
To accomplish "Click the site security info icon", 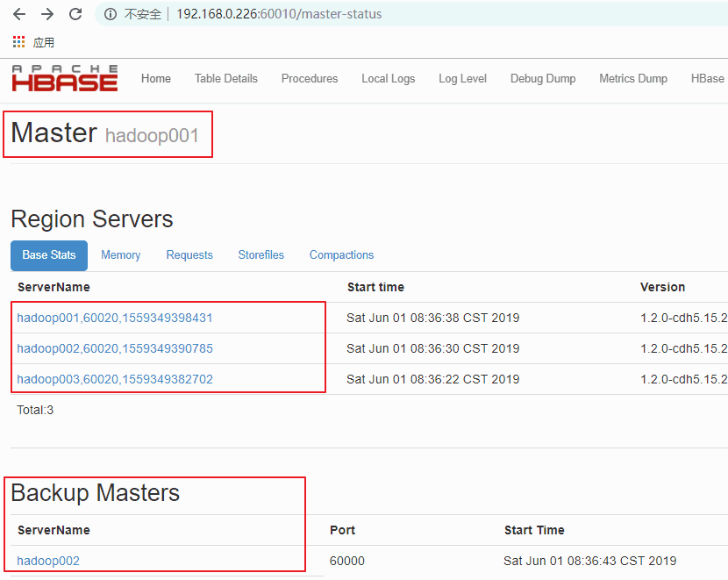I will coord(111,14).
